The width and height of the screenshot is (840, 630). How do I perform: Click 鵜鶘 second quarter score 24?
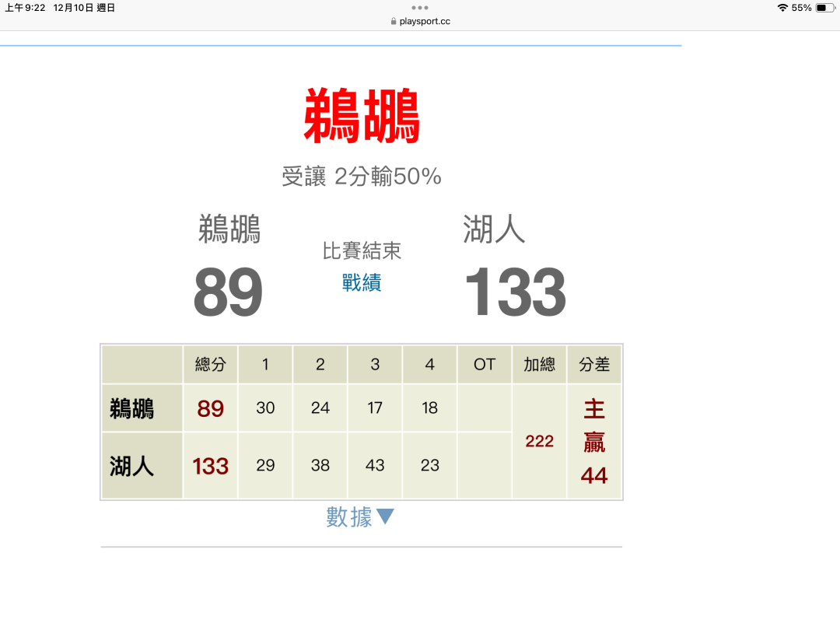[320, 408]
